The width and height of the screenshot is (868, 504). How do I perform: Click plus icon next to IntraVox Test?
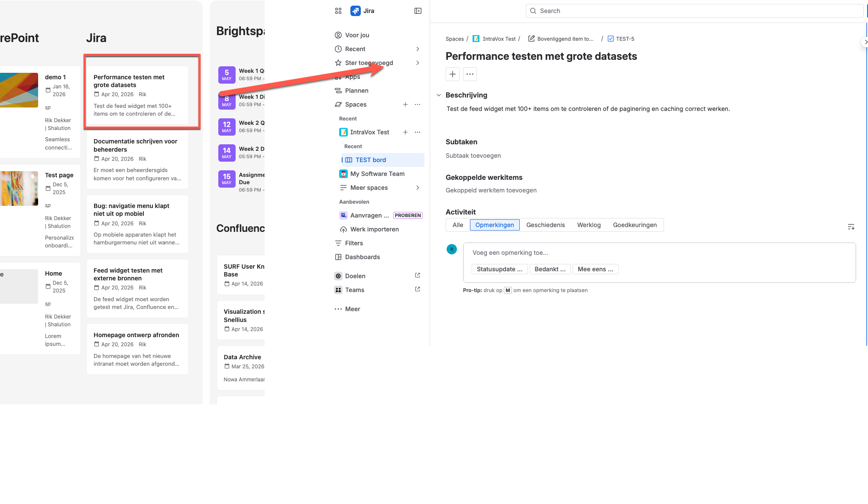click(405, 132)
